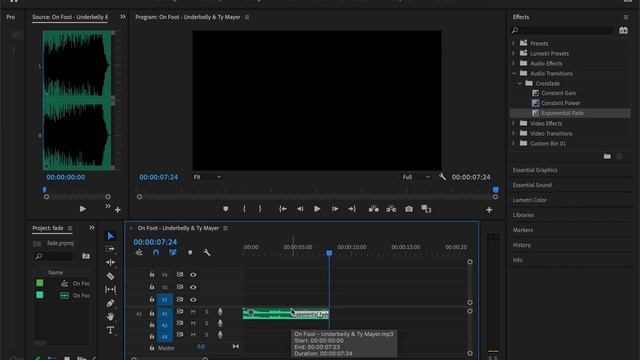Open the Info panel

coord(518,260)
